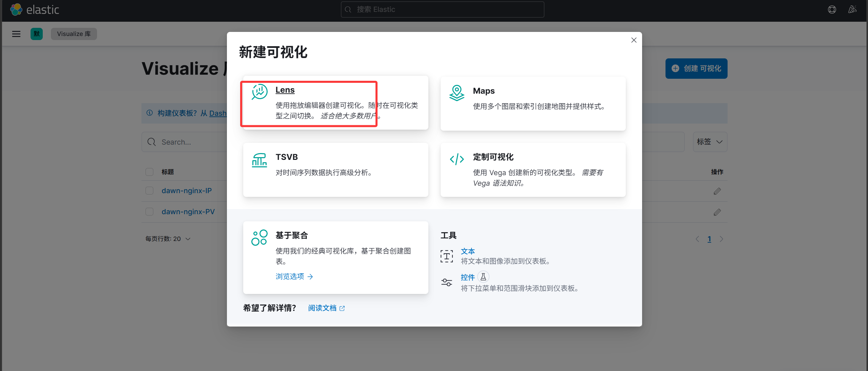
Task: Open the help menu lifebuoy icon
Action: (x=832, y=10)
